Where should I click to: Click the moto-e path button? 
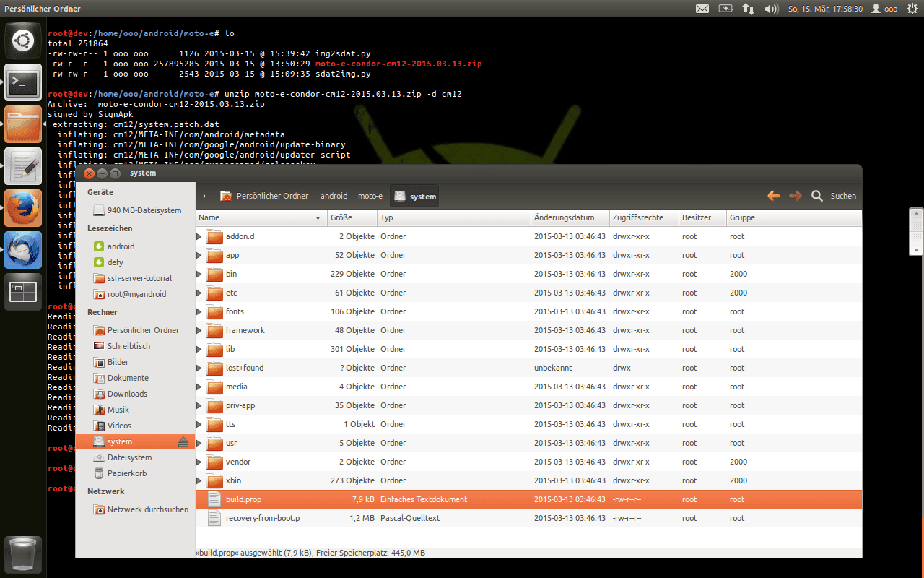(x=370, y=196)
